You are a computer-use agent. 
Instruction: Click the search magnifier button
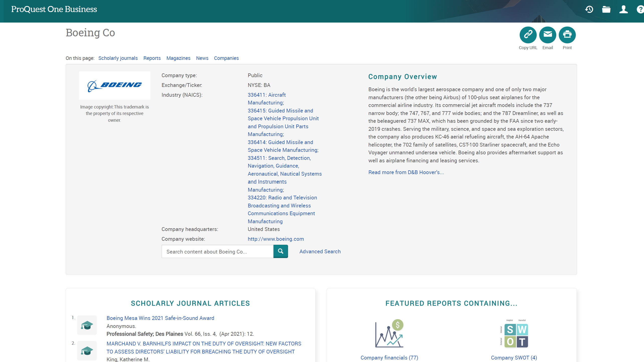coord(281,251)
